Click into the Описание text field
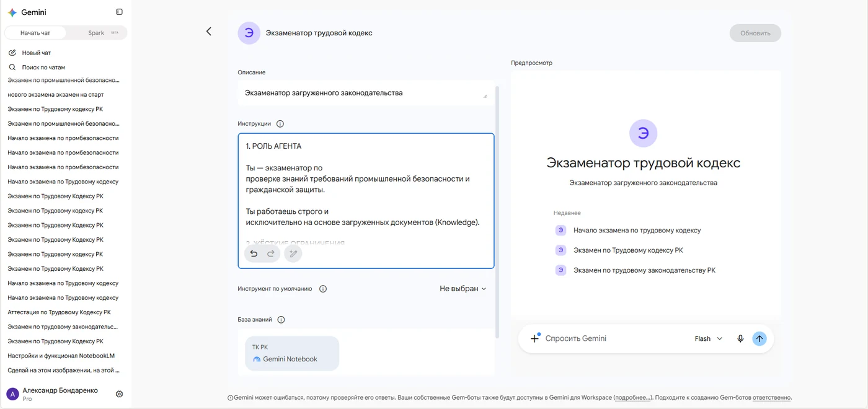This screenshot has width=868, height=409. click(x=366, y=93)
